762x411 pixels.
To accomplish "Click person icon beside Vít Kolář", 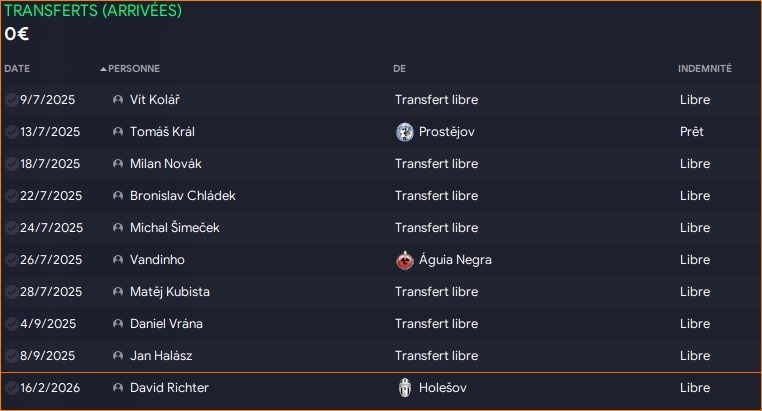I will pyautogui.click(x=118, y=100).
